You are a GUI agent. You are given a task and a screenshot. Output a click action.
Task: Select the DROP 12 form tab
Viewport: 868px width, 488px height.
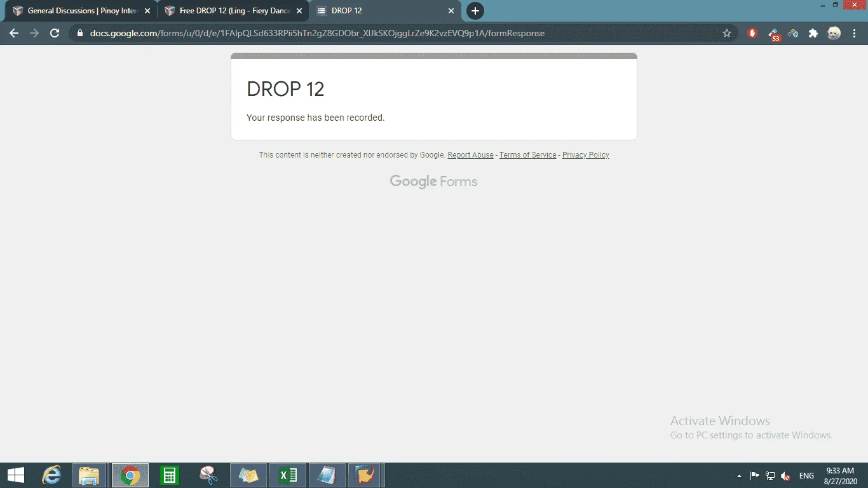click(x=386, y=11)
